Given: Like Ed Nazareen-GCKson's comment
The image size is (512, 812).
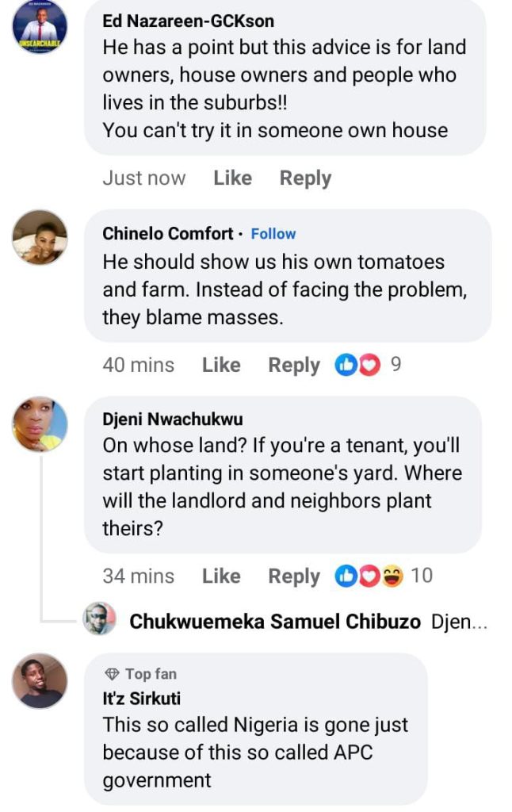Looking at the screenshot, I should click(x=232, y=178).
